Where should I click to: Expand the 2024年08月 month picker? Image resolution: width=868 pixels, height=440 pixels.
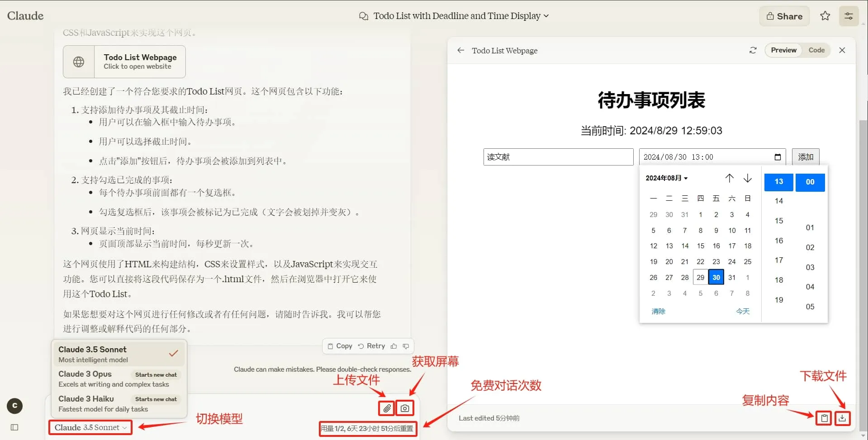point(666,178)
